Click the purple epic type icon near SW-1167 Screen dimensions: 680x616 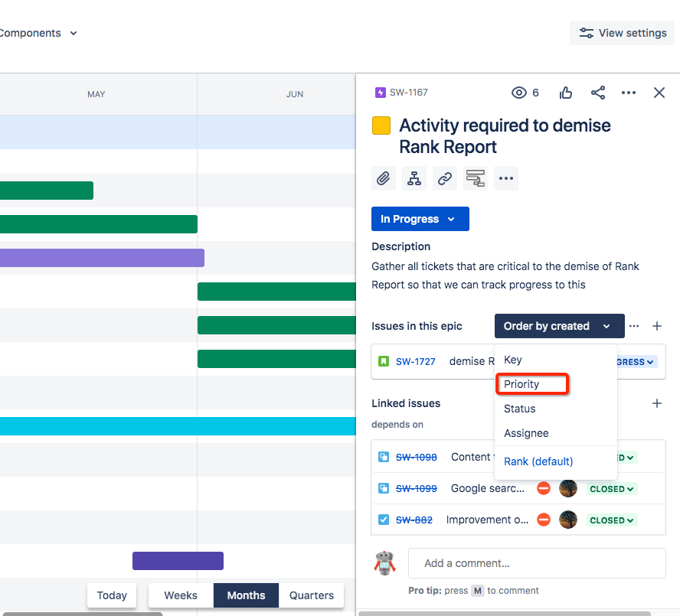pos(381,93)
